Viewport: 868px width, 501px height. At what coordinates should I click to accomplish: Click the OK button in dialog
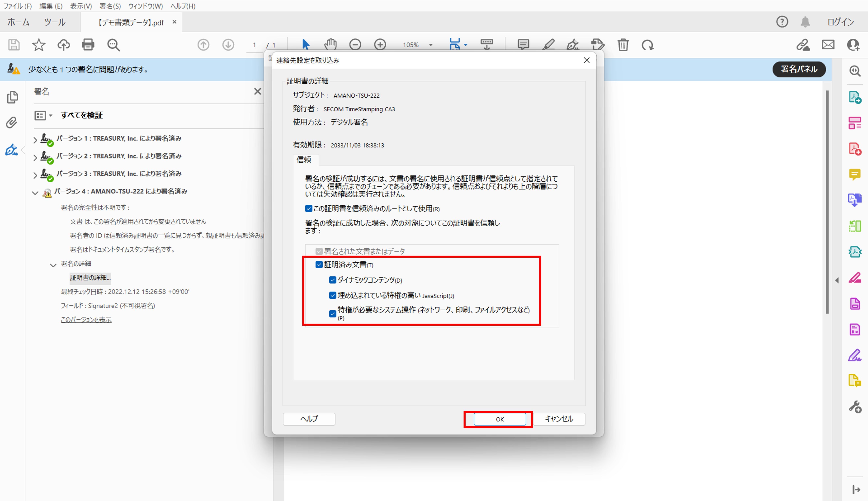[x=500, y=419]
